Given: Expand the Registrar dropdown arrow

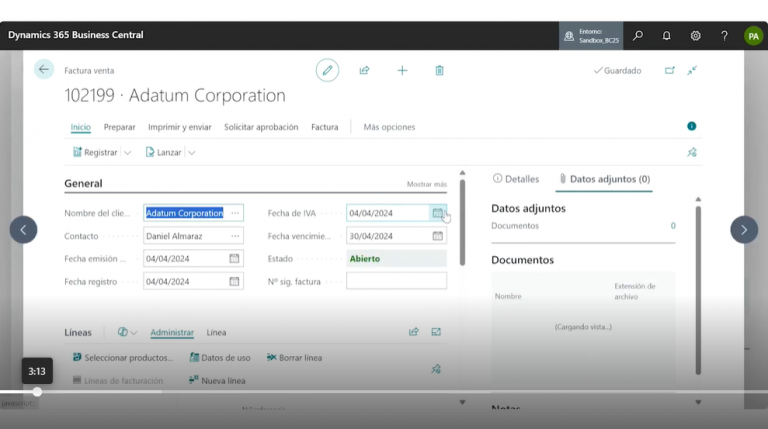Looking at the screenshot, I should [127, 153].
